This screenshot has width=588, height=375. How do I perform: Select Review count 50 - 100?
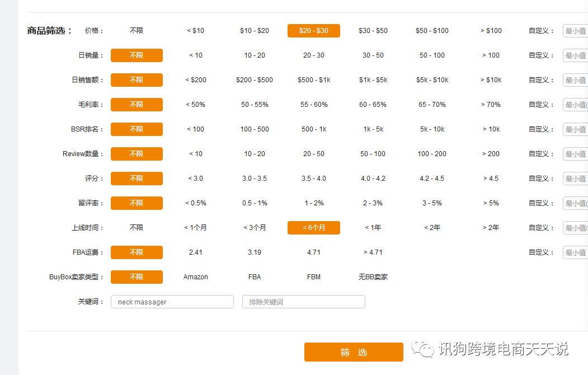(373, 154)
